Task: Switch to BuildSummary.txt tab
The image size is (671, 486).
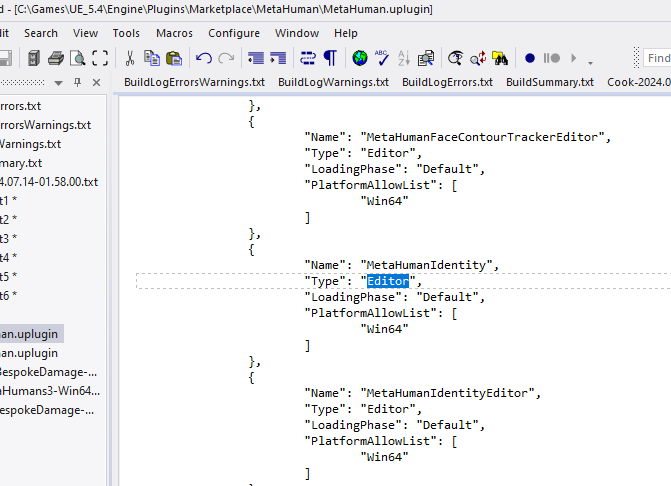Action: [x=550, y=82]
